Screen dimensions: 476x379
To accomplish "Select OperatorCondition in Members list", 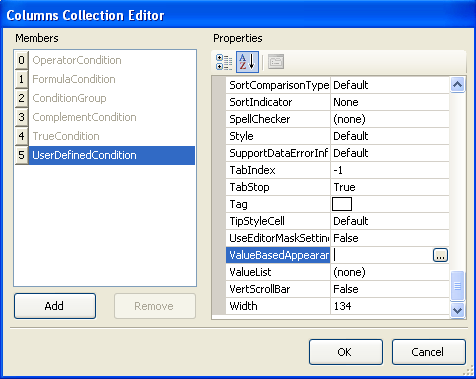I will [x=112, y=60].
